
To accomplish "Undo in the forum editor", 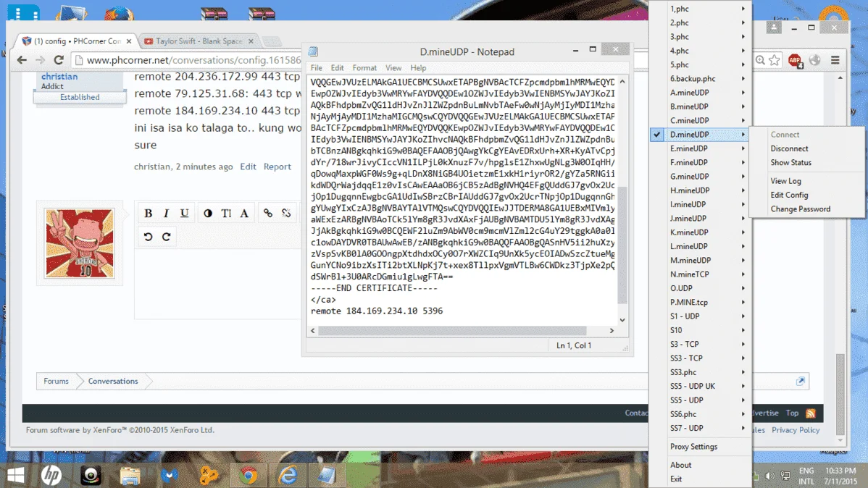I will [148, 237].
